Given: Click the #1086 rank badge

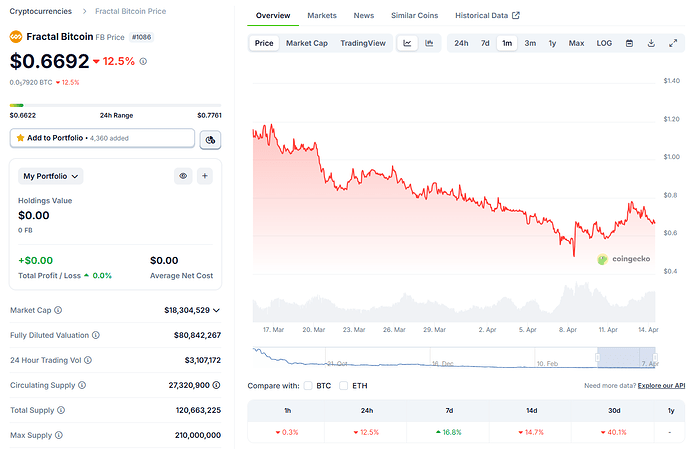Looking at the screenshot, I should (141, 37).
